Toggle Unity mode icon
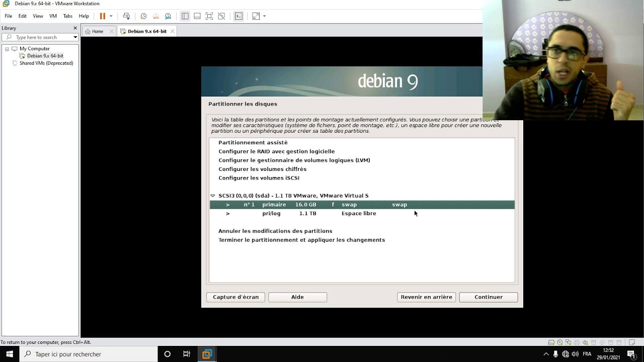Image resolution: width=644 pixels, height=362 pixels. (x=221, y=16)
